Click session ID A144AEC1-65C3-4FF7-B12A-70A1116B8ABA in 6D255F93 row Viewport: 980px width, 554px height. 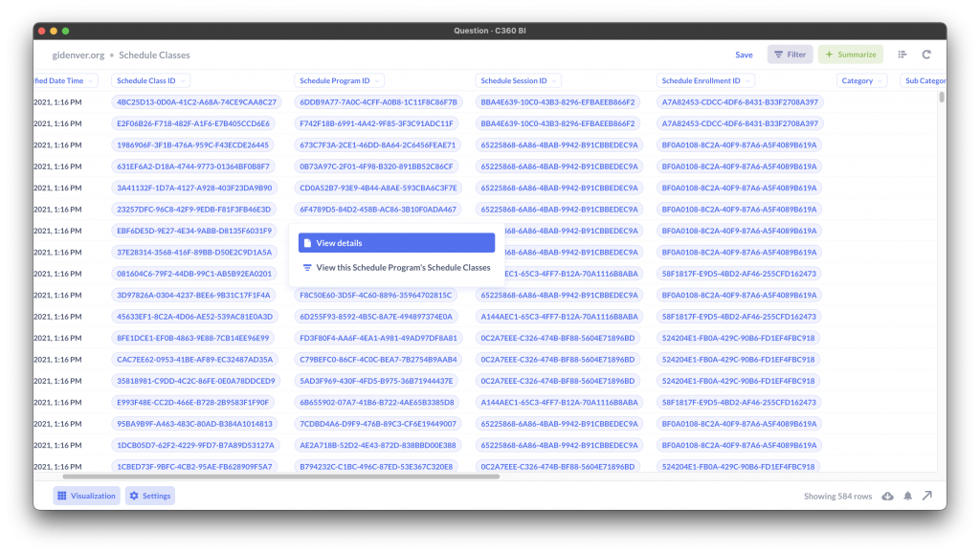[x=559, y=317]
